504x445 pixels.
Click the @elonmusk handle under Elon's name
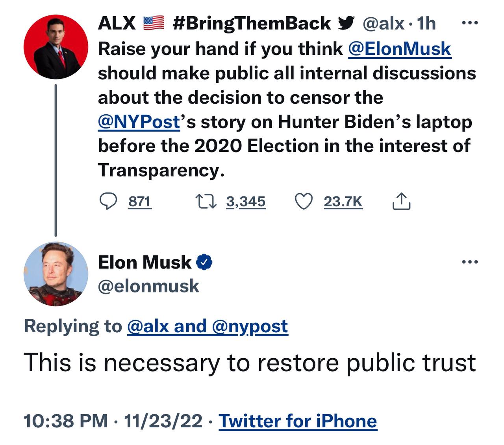pos(148,286)
